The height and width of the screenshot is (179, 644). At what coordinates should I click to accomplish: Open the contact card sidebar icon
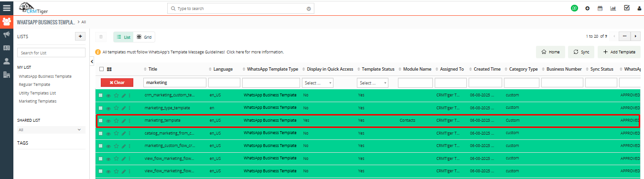tap(7, 48)
